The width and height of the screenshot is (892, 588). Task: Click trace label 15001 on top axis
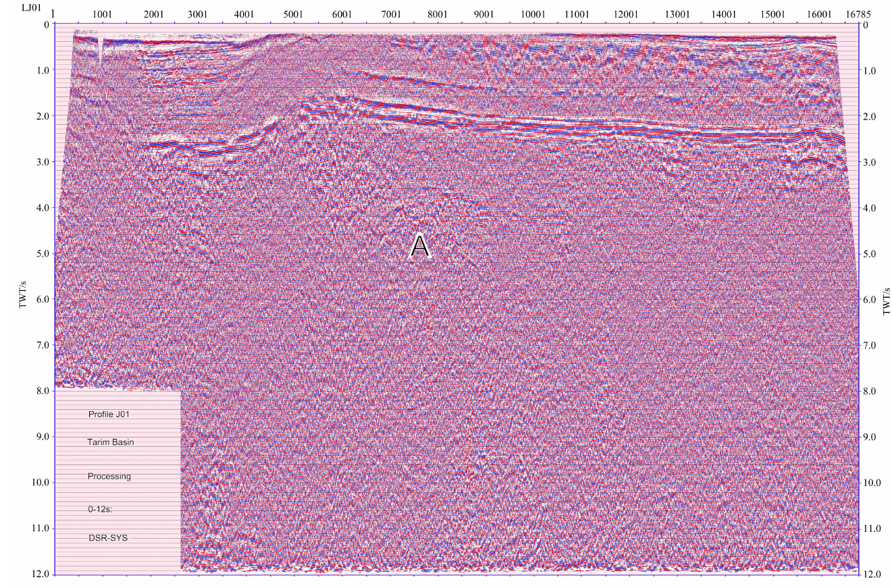772,14
